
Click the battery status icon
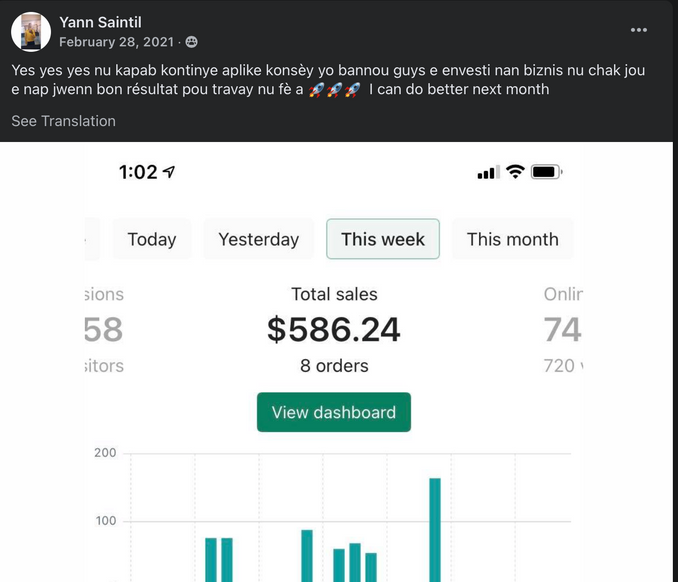click(546, 172)
